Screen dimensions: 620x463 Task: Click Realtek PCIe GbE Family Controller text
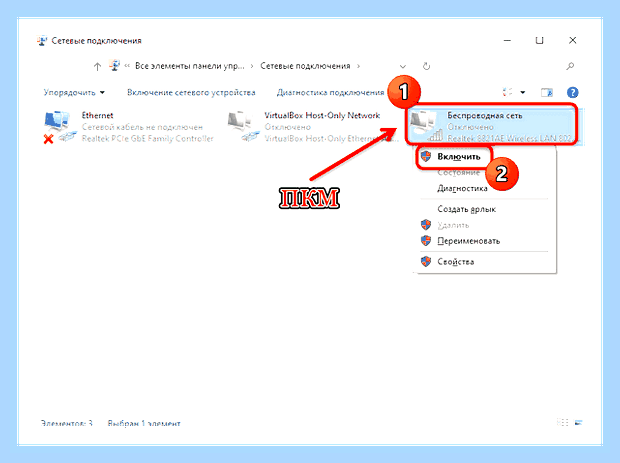click(147, 139)
